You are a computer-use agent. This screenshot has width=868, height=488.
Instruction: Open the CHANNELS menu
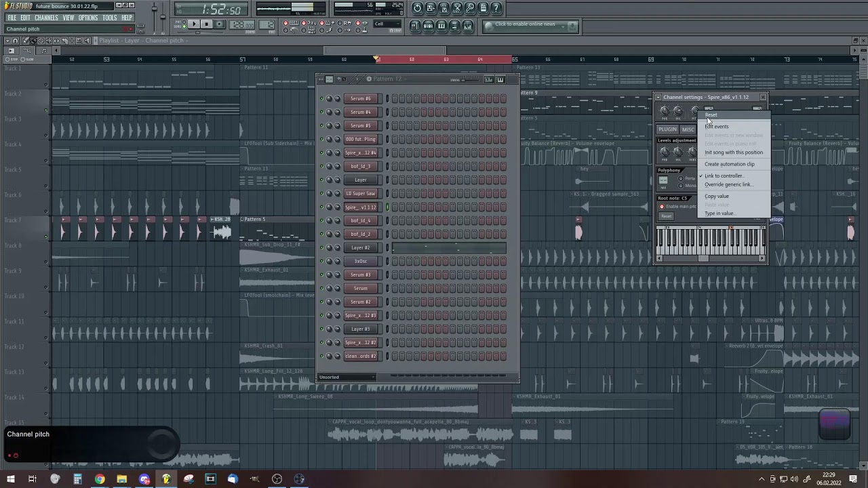click(46, 18)
